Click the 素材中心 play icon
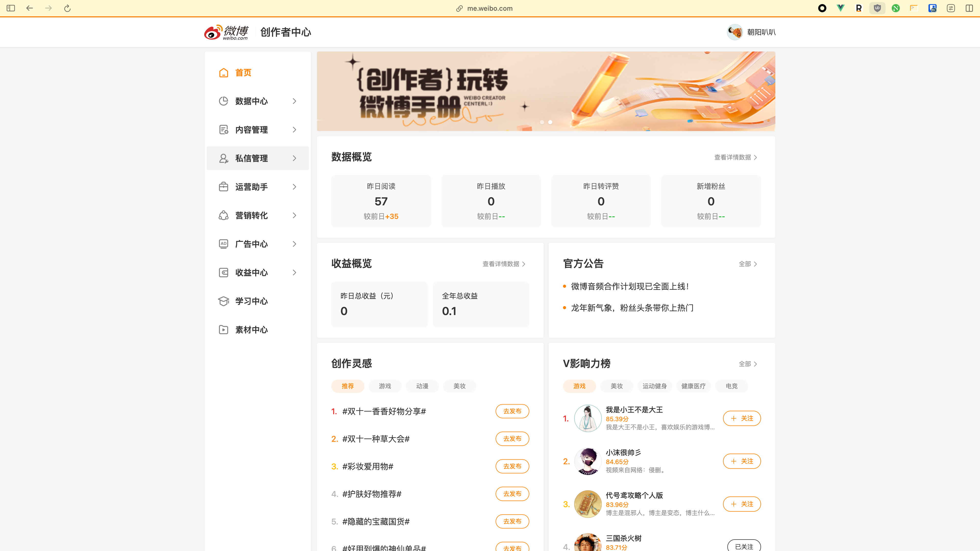This screenshot has width=980, height=551. coord(224,329)
